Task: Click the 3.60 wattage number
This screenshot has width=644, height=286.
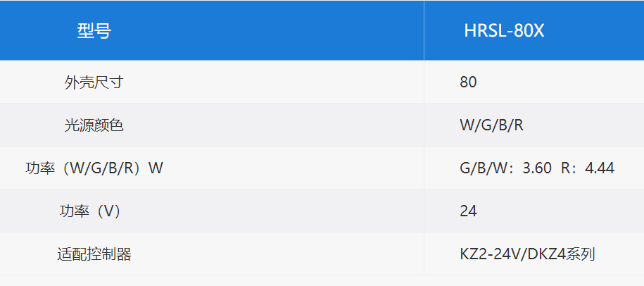Action: (537, 168)
